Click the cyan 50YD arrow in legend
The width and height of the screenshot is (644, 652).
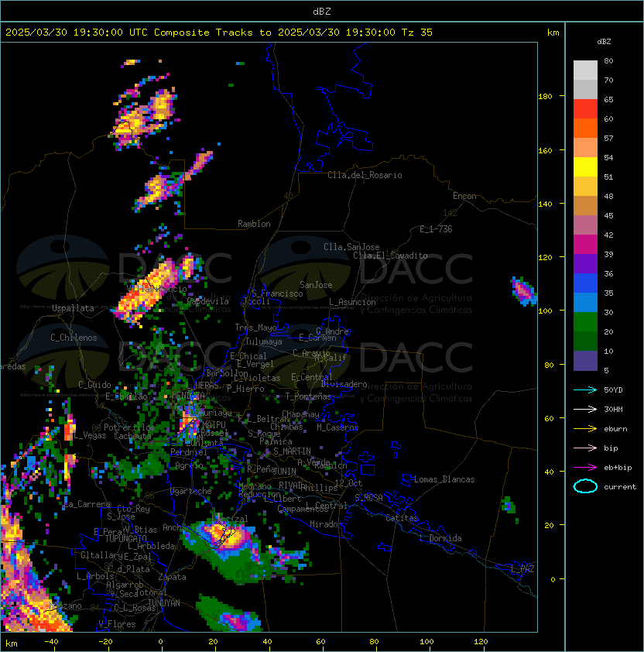click(585, 389)
